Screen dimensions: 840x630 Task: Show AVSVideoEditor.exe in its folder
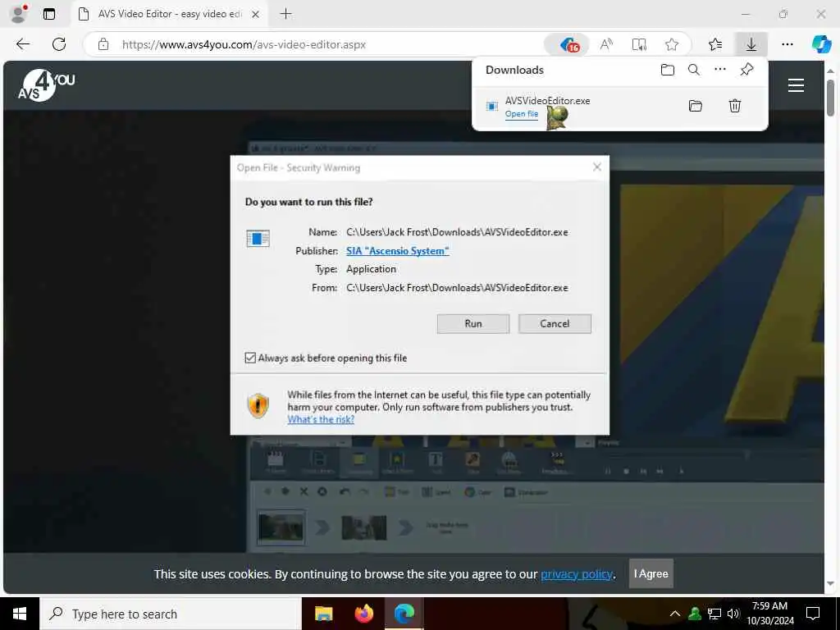[x=696, y=106]
